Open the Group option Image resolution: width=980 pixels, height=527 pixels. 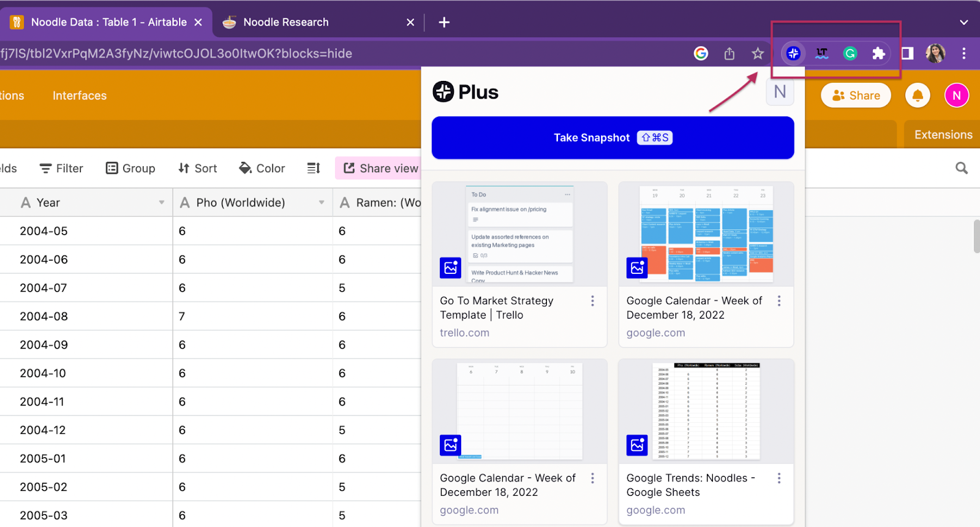[x=130, y=168]
